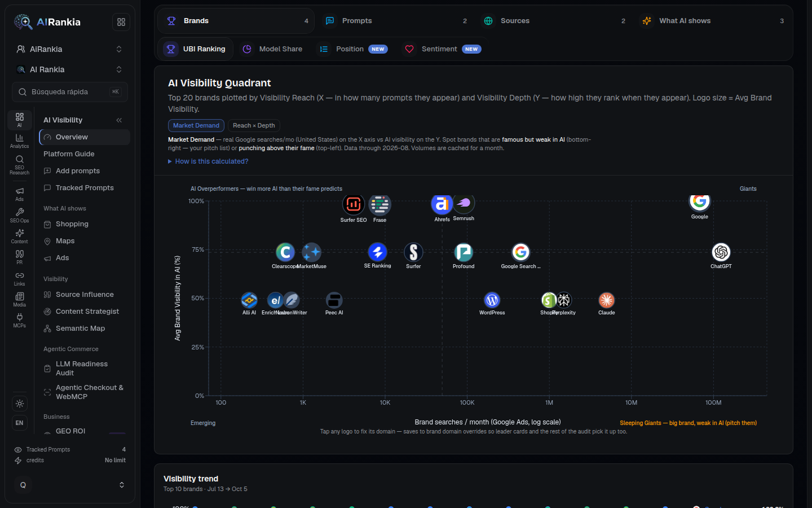
Task: Open the UBI Ranking sub-tab
Action: click(195, 49)
